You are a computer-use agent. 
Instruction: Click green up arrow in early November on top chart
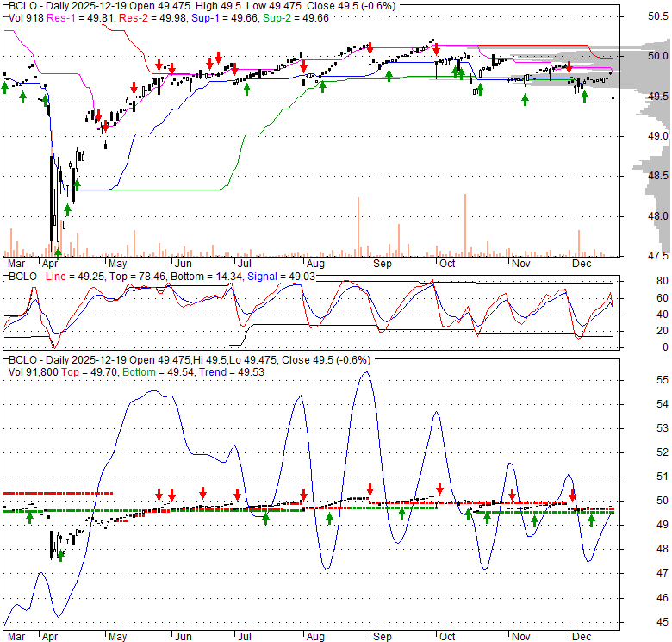[525, 99]
